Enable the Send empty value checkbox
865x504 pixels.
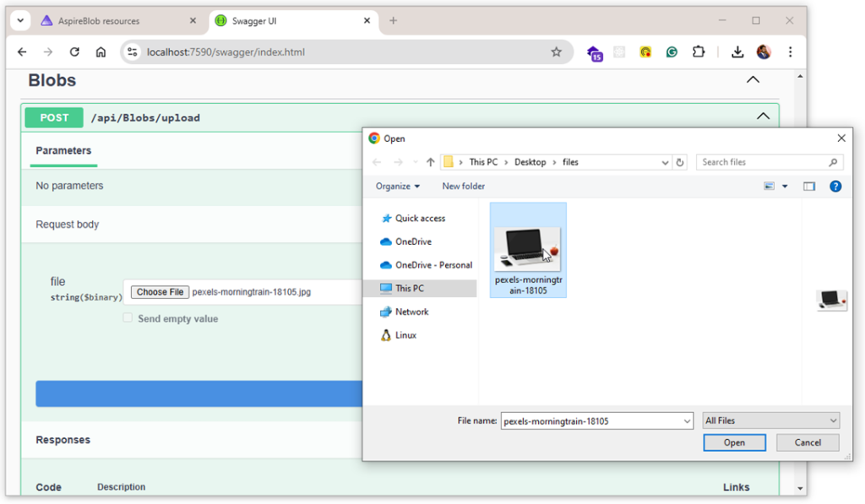[x=128, y=318]
